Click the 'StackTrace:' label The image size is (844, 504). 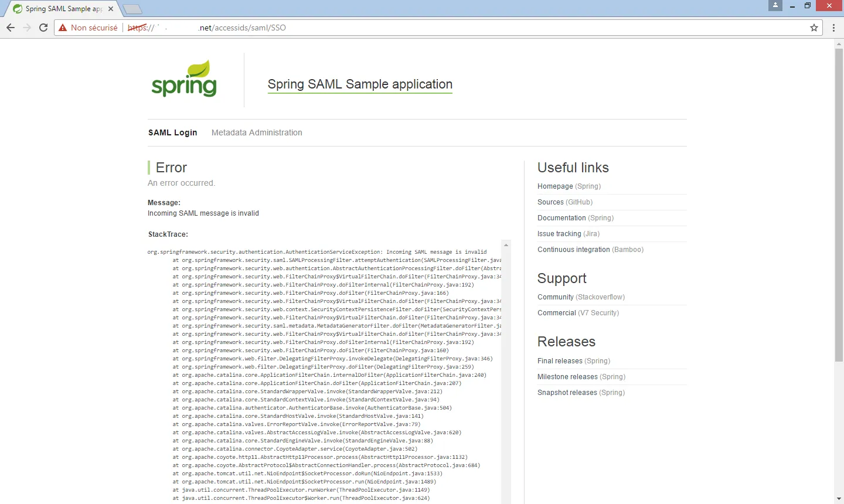[168, 234]
